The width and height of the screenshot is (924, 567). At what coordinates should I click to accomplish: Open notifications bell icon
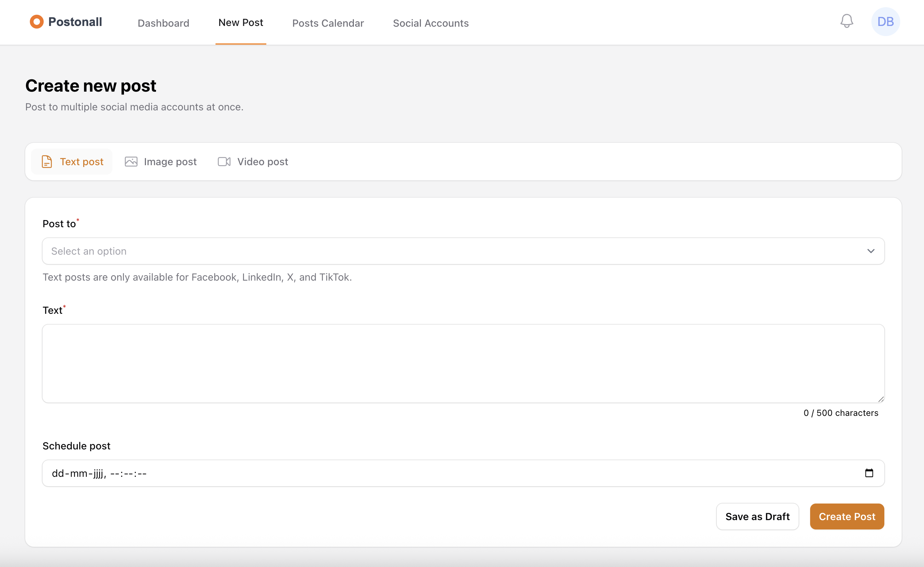[x=847, y=21]
